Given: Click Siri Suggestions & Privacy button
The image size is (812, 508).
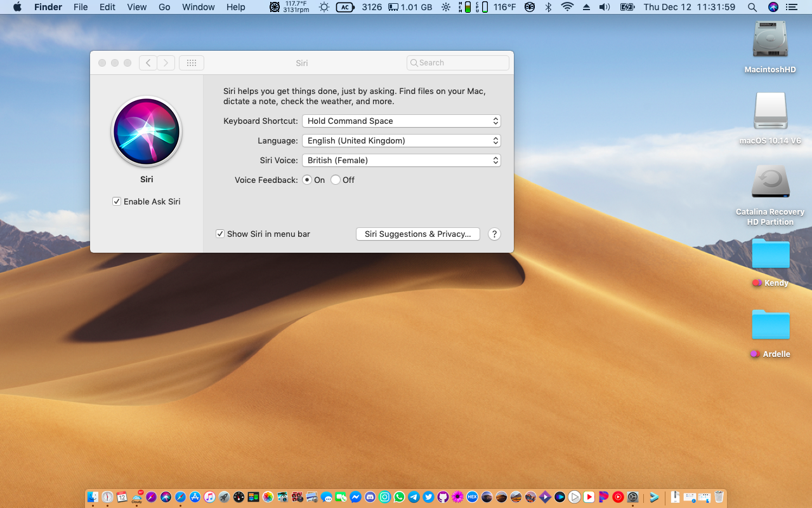Looking at the screenshot, I should pos(418,234).
